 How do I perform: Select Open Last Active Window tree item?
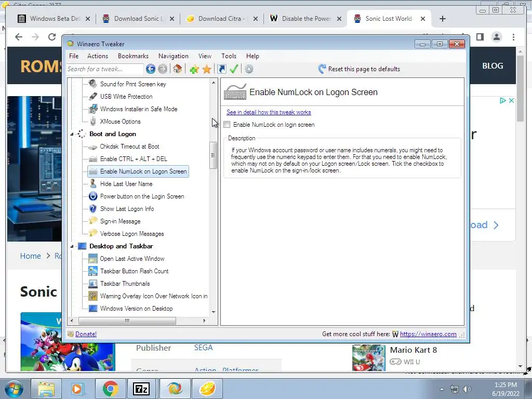click(x=132, y=259)
